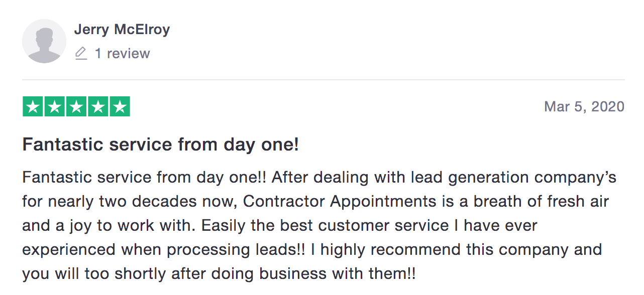Open the "Fantastic service from day one!" title
The height and width of the screenshot is (295, 644).
[x=161, y=145]
